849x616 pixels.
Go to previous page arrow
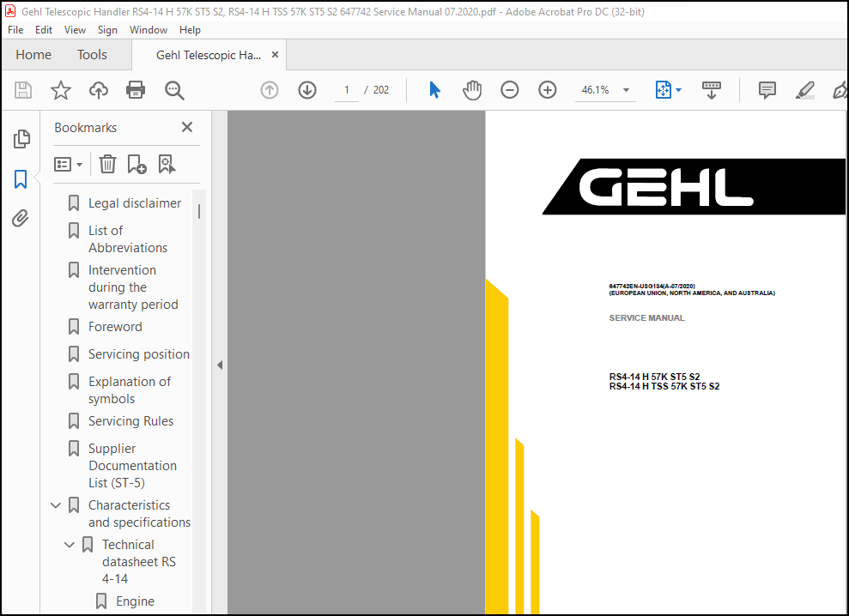(269, 90)
